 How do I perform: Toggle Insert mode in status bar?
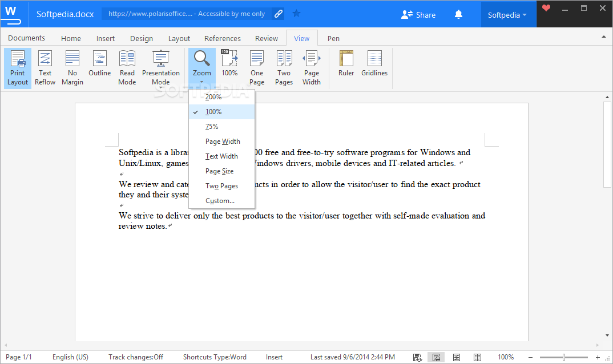click(x=274, y=357)
